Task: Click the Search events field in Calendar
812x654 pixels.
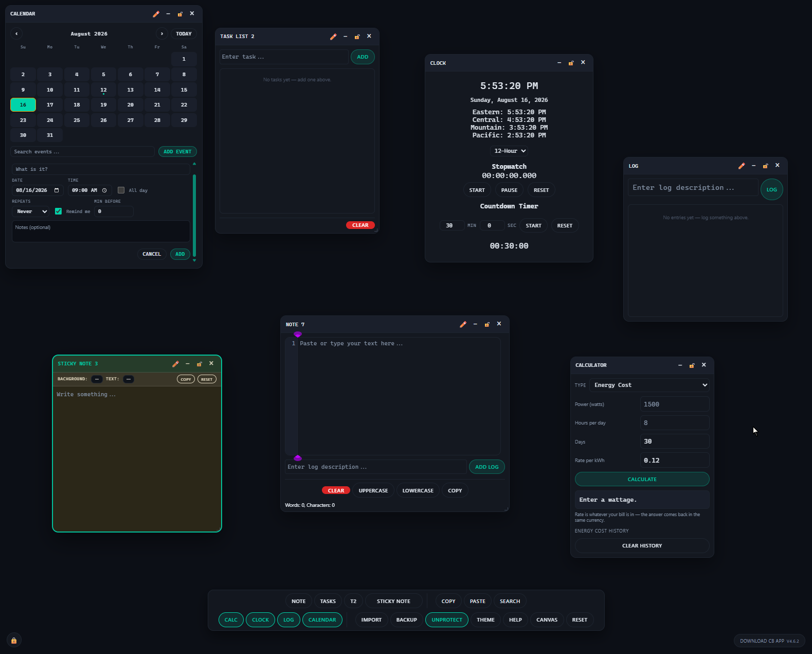Action: click(82, 152)
